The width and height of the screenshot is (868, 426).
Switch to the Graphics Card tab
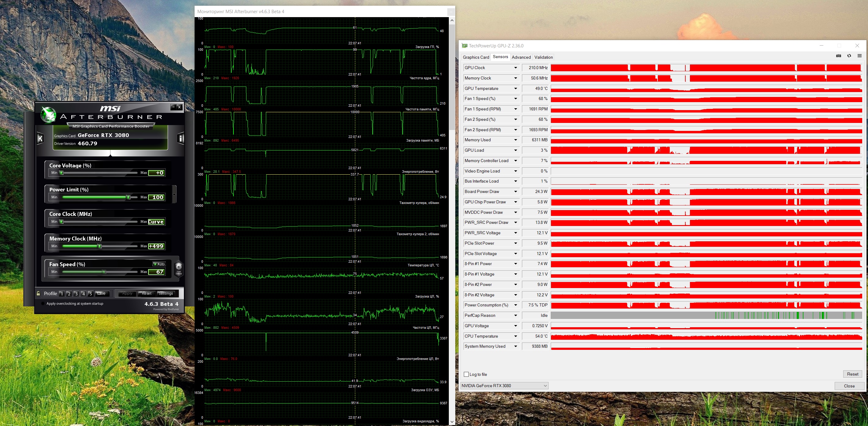tap(475, 57)
